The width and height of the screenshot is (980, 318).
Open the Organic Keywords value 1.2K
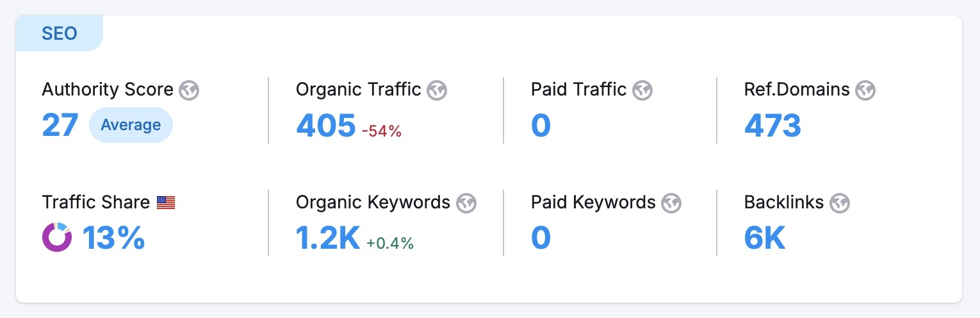(328, 238)
